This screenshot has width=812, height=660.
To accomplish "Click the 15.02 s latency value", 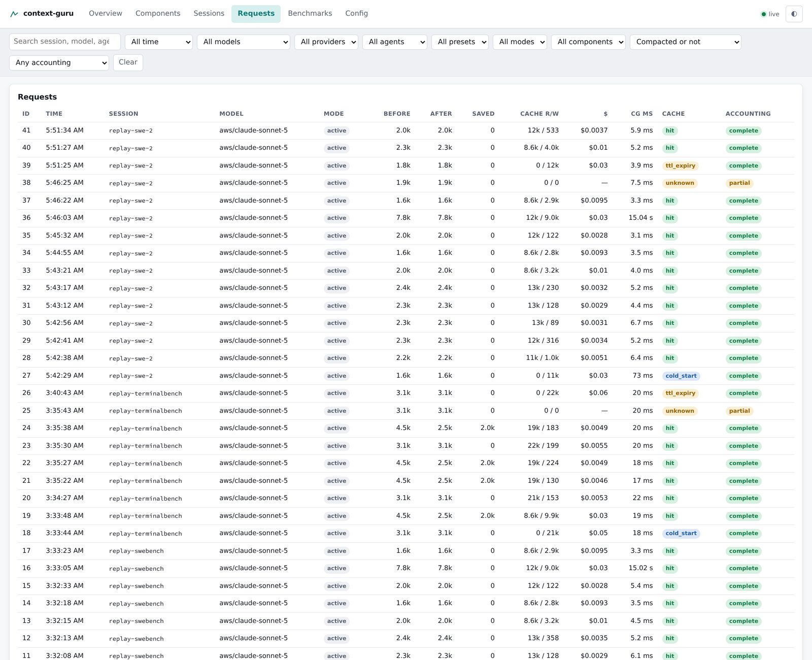I will 640,568.
